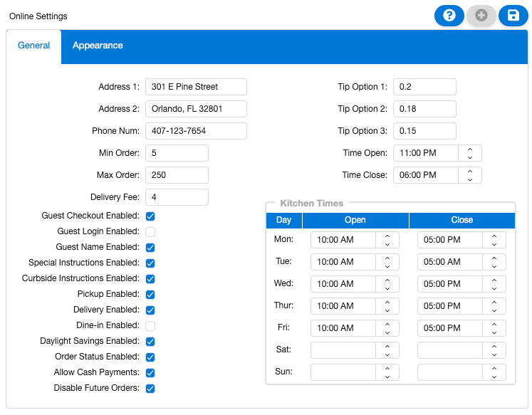The width and height of the screenshot is (532, 415).
Task: Enable the Dine-in checkbox
Action: (x=150, y=326)
